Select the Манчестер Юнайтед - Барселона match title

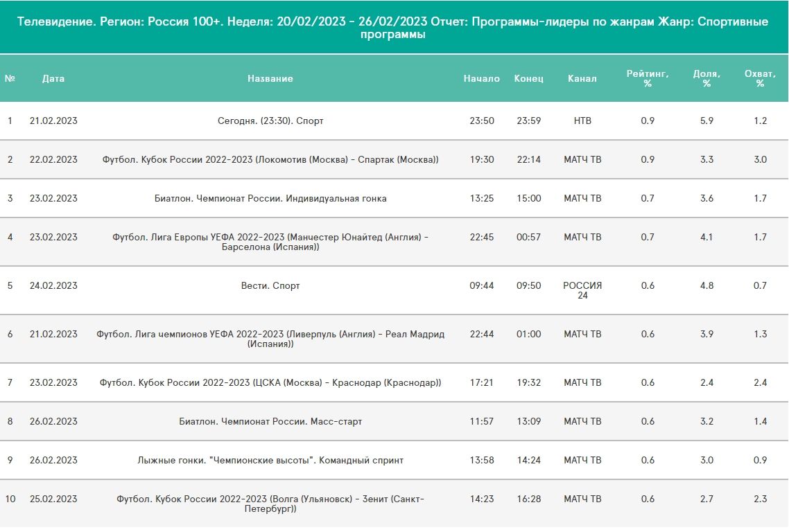(270, 242)
